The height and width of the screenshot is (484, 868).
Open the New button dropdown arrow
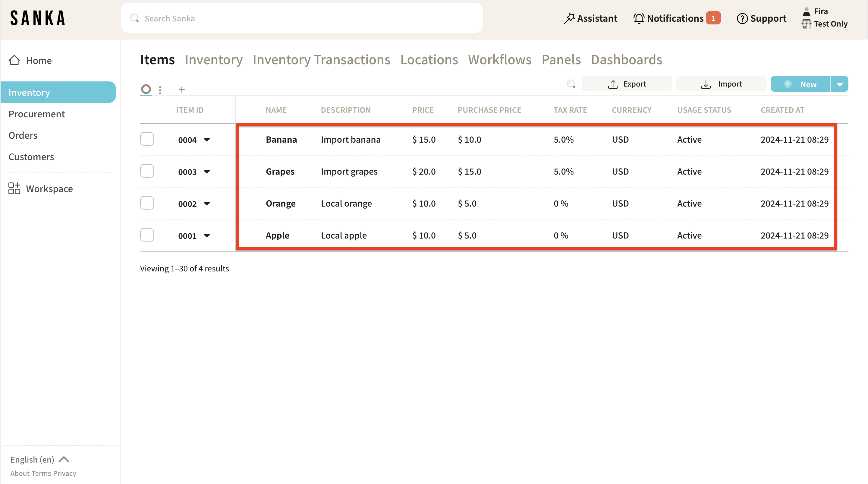click(x=839, y=84)
